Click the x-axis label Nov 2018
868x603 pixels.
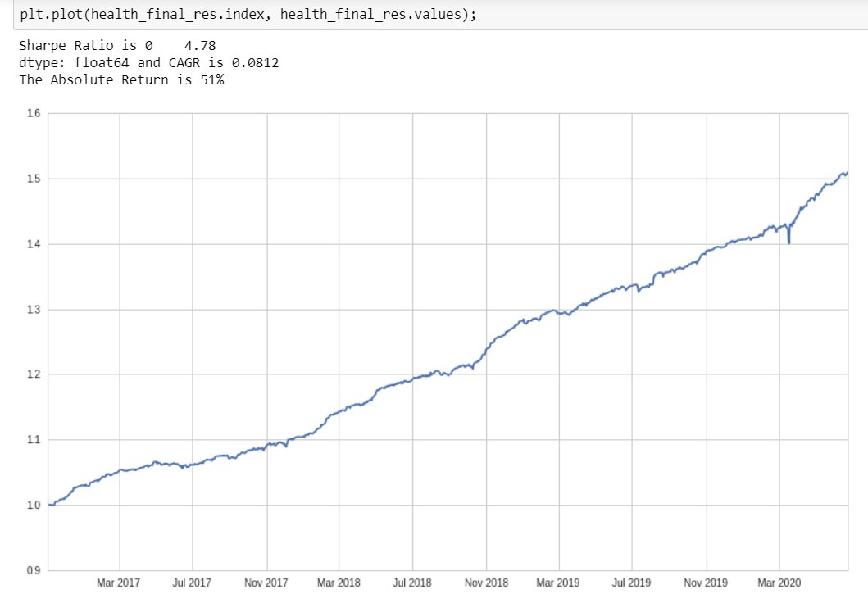pyautogui.click(x=486, y=583)
